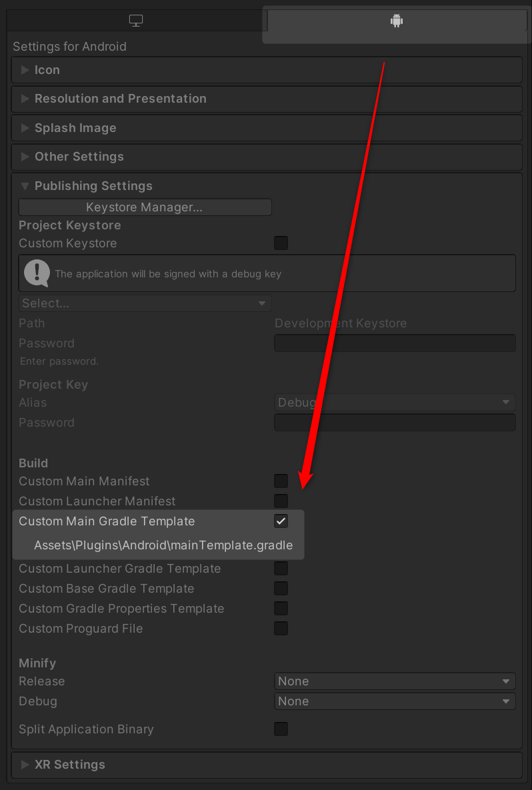Open the Minify Debug dropdown
The image size is (532, 790).
pos(395,701)
